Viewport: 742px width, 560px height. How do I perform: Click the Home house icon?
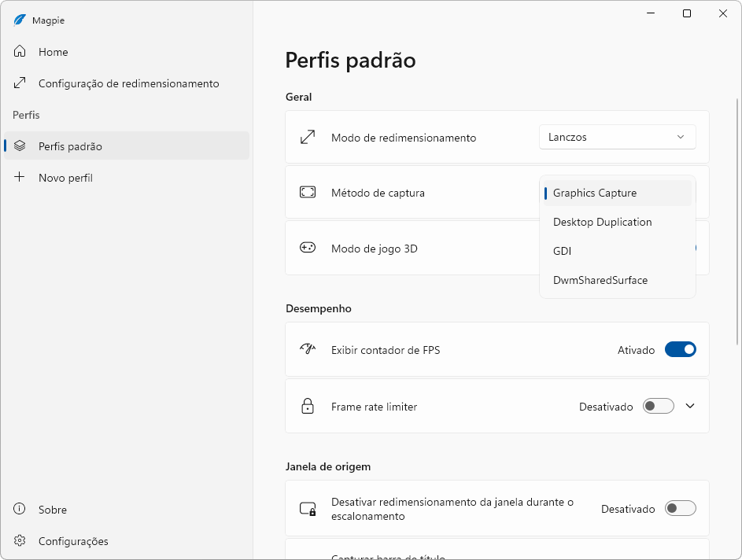(x=20, y=52)
